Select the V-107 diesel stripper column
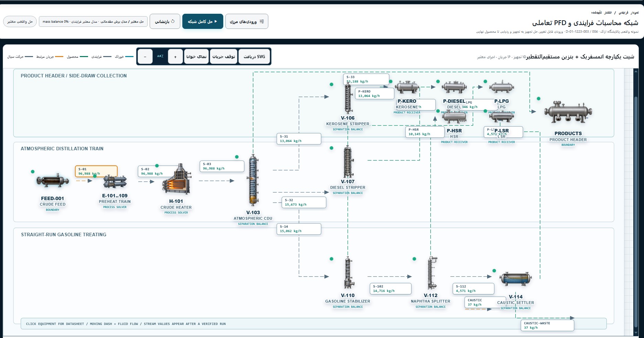 pos(348,162)
